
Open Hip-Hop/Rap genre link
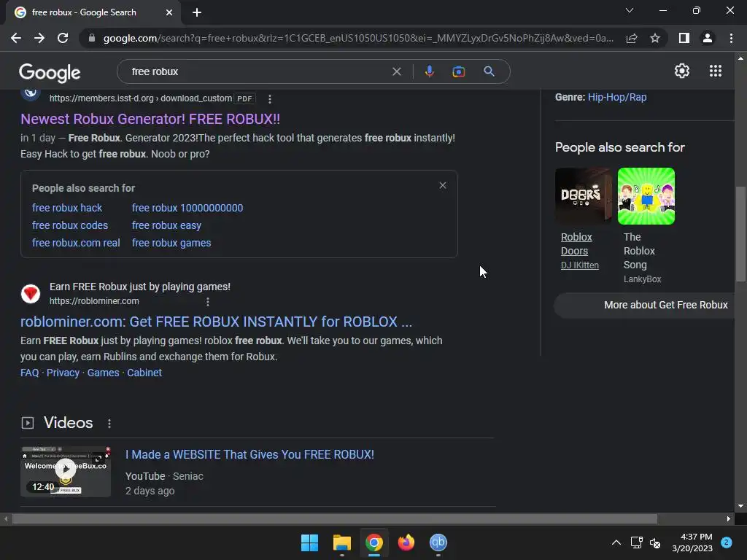tap(617, 97)
